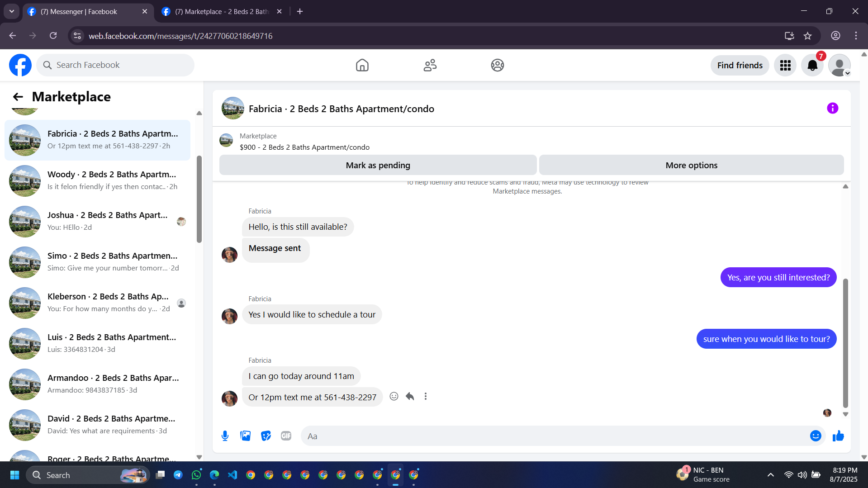
Task: Click the "Hello, is this still available?" message
Action: click(x=298, y=227)
